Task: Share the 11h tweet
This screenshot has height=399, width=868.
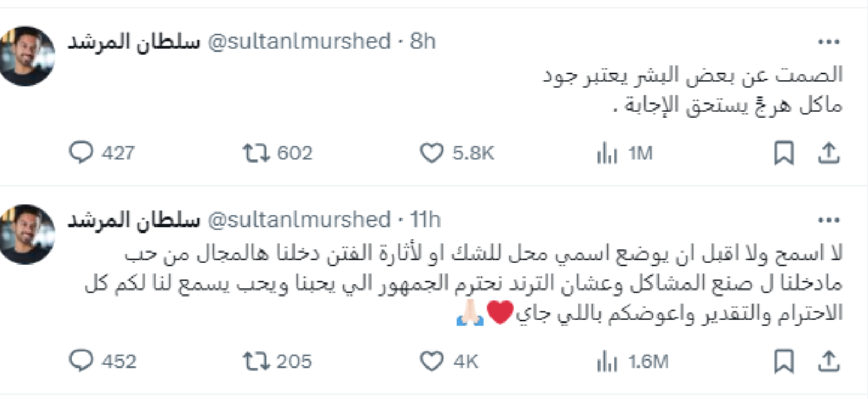Action: [828, 361]
